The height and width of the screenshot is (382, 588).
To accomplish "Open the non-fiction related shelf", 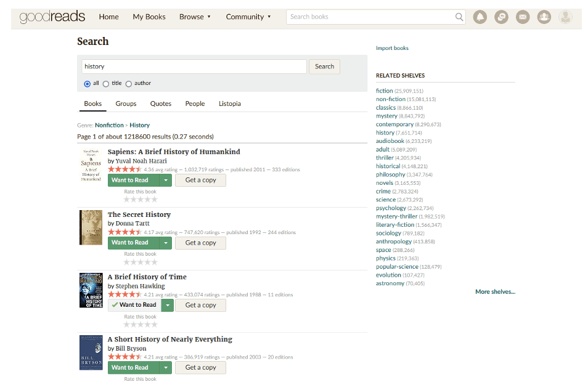I will 391,99.
